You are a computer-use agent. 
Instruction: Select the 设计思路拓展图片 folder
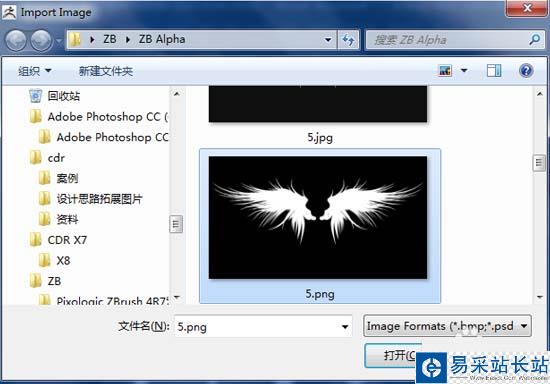(99, 199)
